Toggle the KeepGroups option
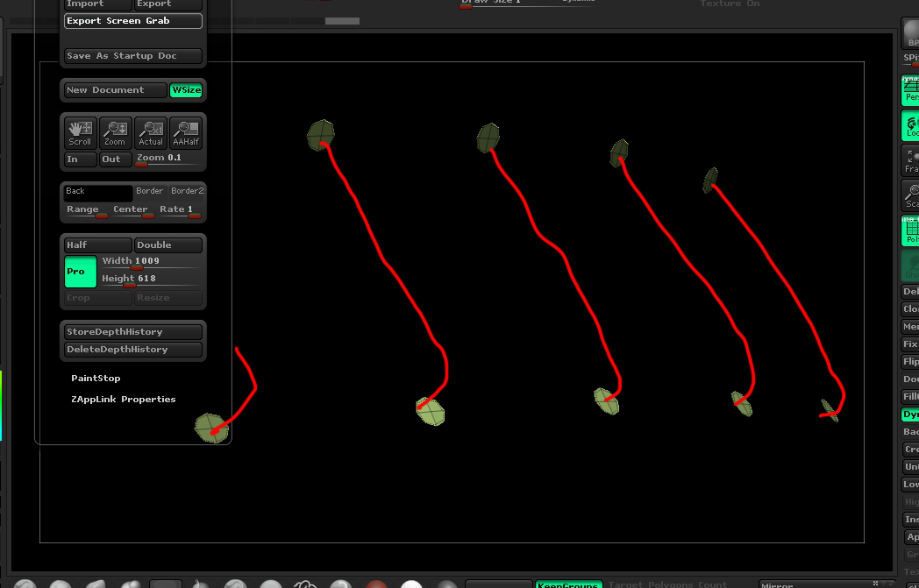 (x=568, y=584)
